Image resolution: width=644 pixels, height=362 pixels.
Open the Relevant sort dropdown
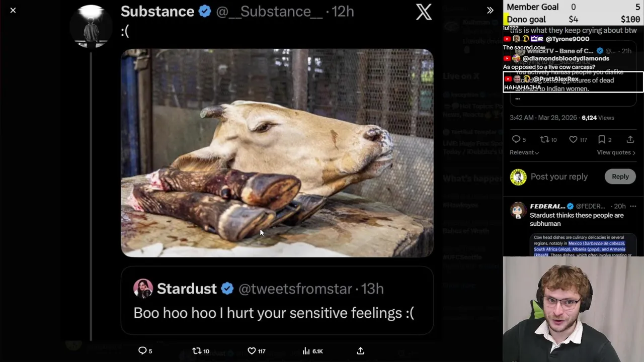pos(524,152)
